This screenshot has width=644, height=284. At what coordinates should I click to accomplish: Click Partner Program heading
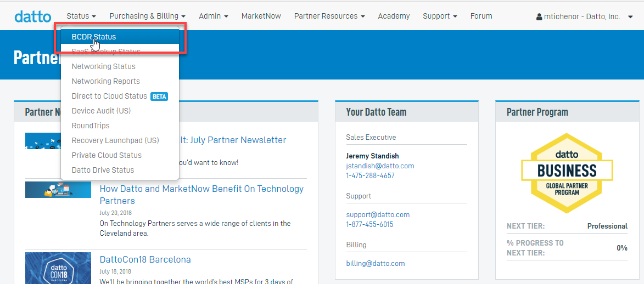pos(537,112)
